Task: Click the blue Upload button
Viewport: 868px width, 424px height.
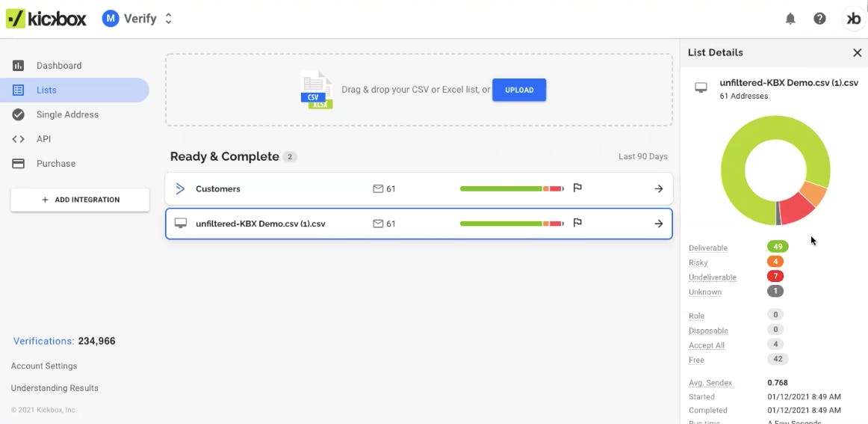Action: pyautogui.click(x=519, y=90)
